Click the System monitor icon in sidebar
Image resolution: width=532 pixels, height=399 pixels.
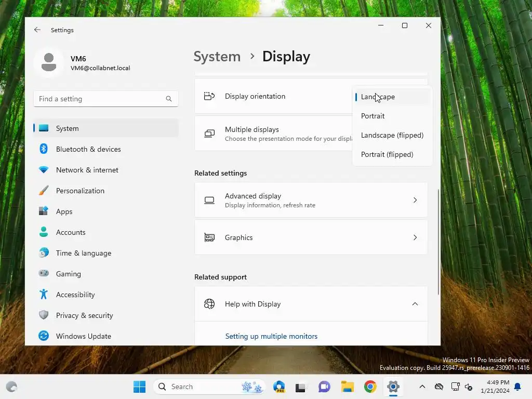[x=44, y=128]
